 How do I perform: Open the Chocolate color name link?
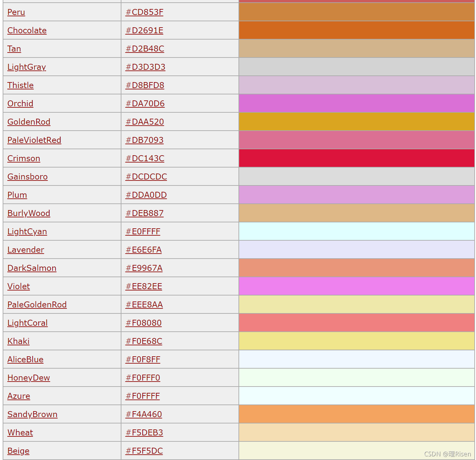pos(27,31)
